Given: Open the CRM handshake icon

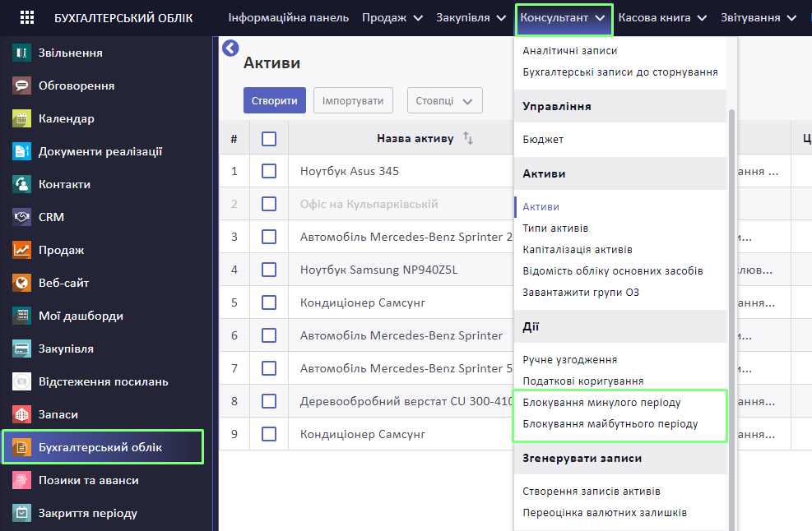Looking at the screenshot, I should click(21, 217).
